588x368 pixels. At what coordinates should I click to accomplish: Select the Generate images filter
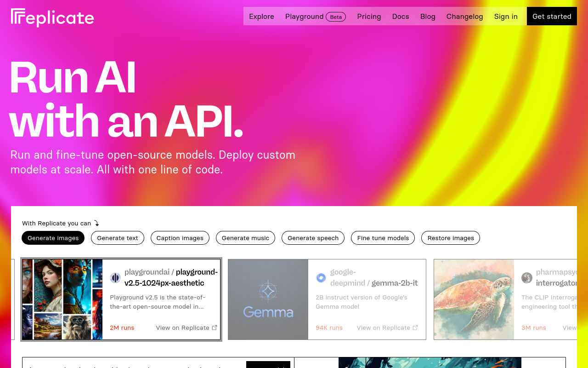click(x=53, y=238)
